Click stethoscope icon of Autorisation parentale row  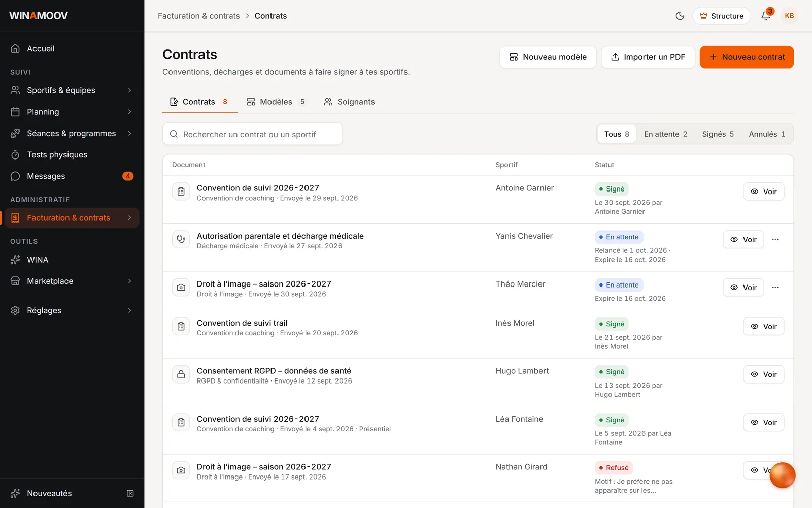(x=181, y=239)
